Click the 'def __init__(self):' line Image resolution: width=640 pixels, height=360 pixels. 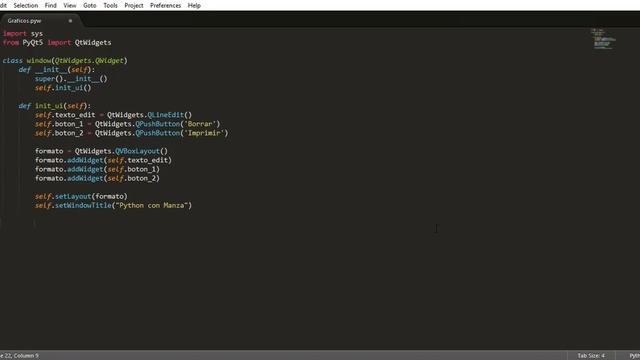pos(57,69)
